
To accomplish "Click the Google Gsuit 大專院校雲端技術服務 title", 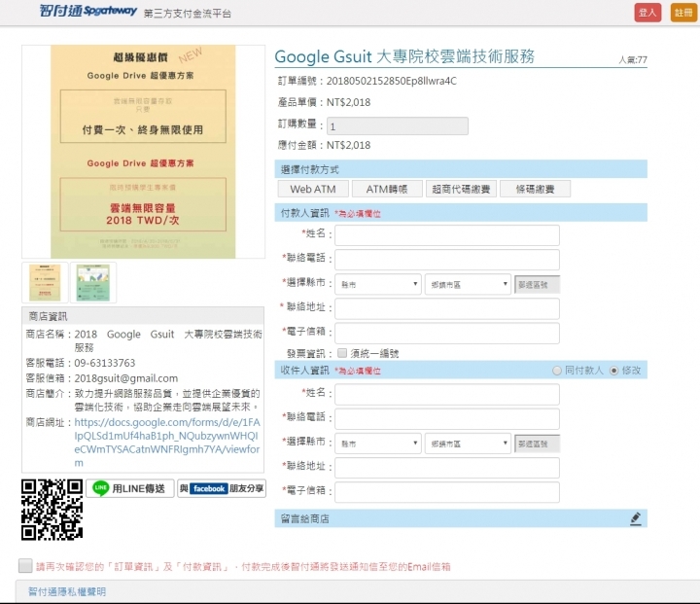I will pos(404,56).
